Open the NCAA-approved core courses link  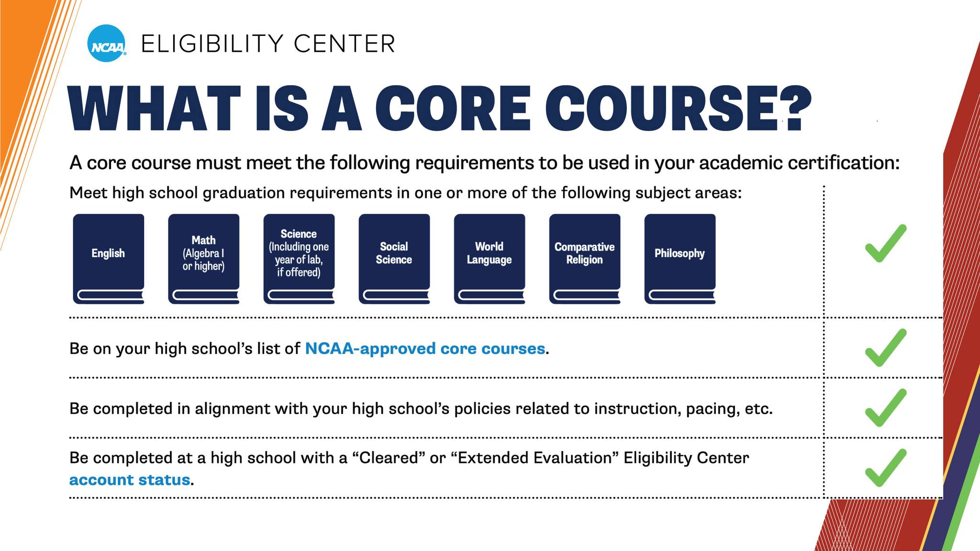pyautogui.click(x=425, y=348)
